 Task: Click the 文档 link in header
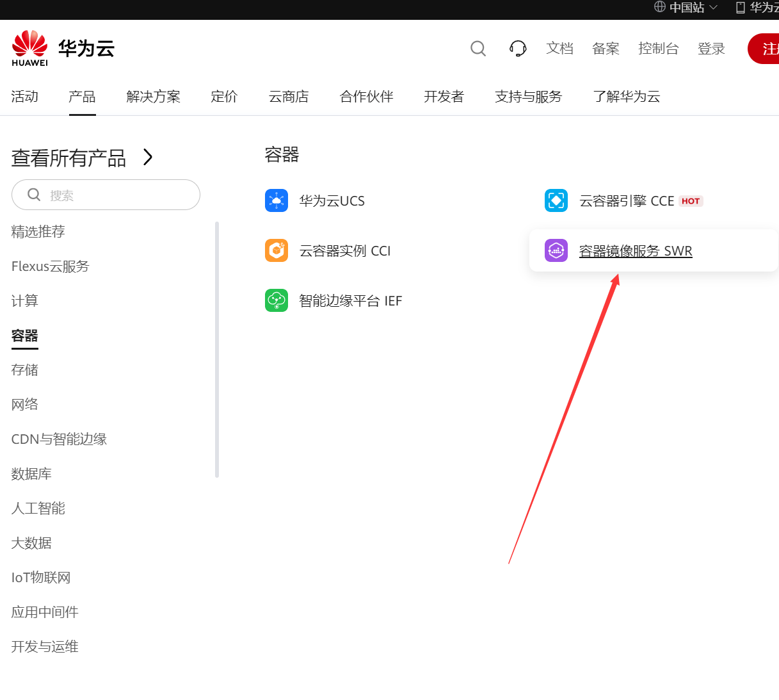(559, 49)
